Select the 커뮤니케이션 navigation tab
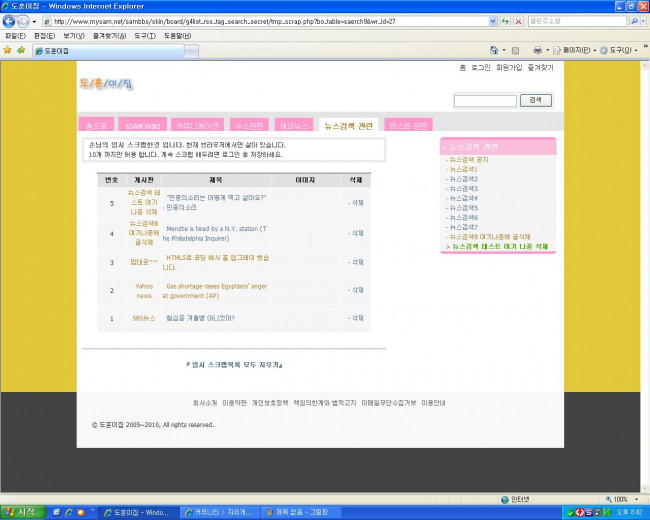 (x=197, y=125)
